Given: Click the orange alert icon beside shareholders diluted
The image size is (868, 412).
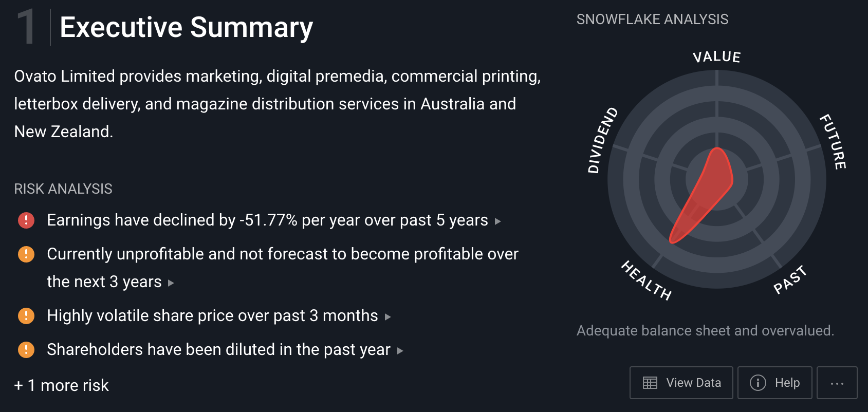Looking at the screenshot, I should click(26, 350).
